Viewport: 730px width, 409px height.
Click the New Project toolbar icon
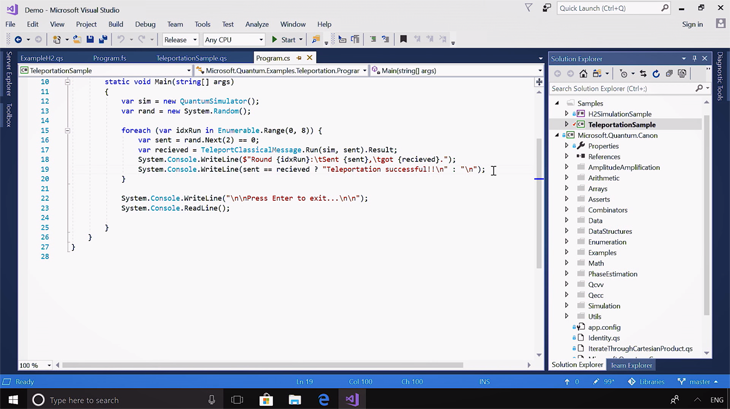pos(57,40)
